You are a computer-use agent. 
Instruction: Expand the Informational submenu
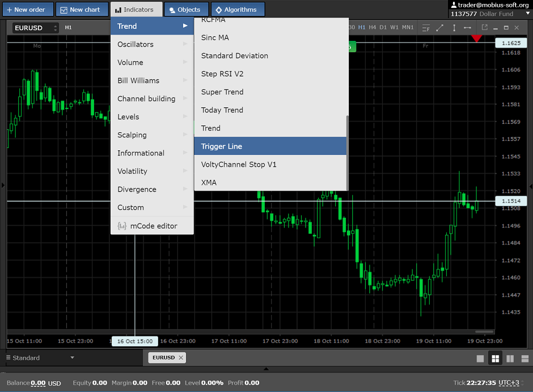(153, 153)
